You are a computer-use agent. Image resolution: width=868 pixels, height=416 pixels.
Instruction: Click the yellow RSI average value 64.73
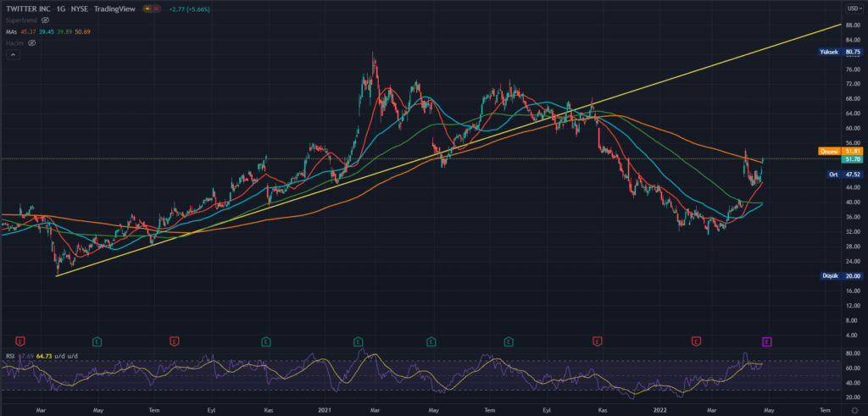(43, 356)
